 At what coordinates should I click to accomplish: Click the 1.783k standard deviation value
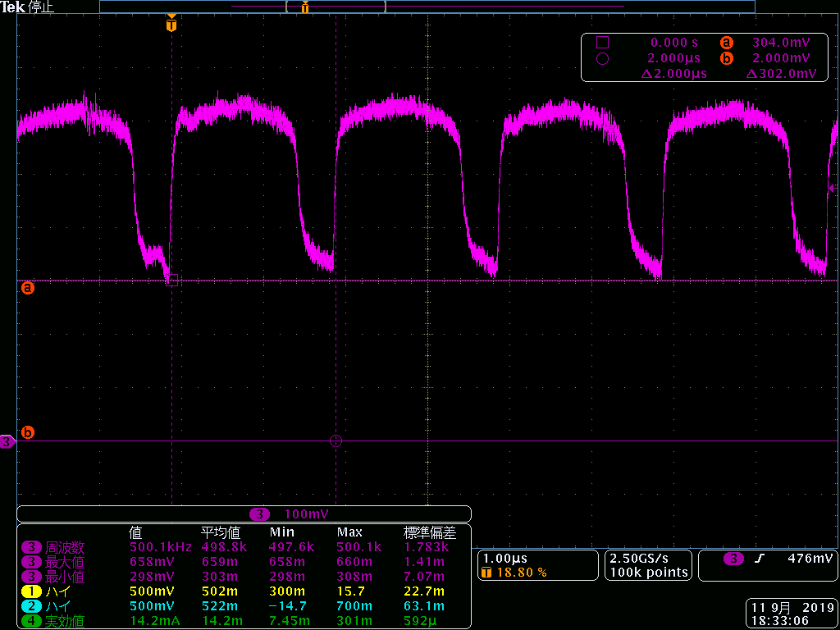coord(426,547)
